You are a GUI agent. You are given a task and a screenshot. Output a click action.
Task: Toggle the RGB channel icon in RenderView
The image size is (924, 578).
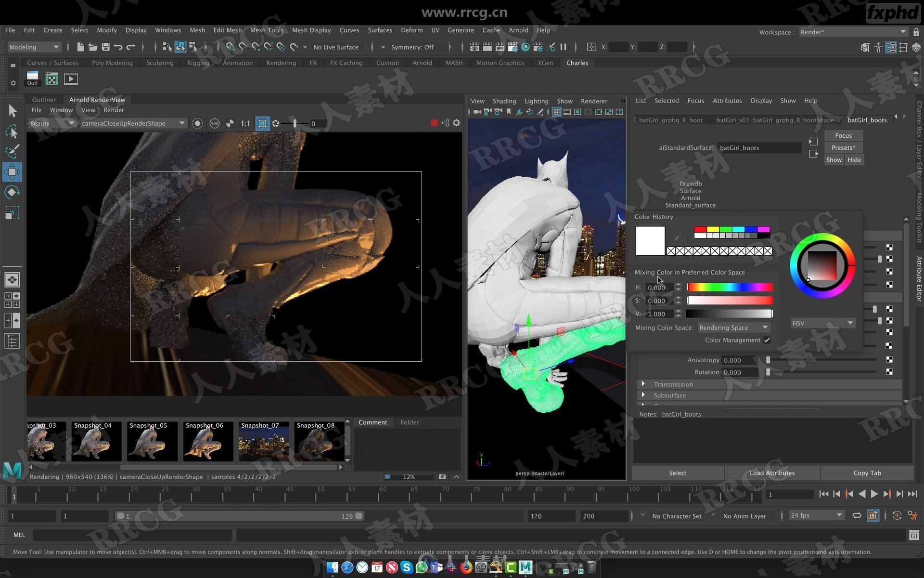(x=214, y=123)
